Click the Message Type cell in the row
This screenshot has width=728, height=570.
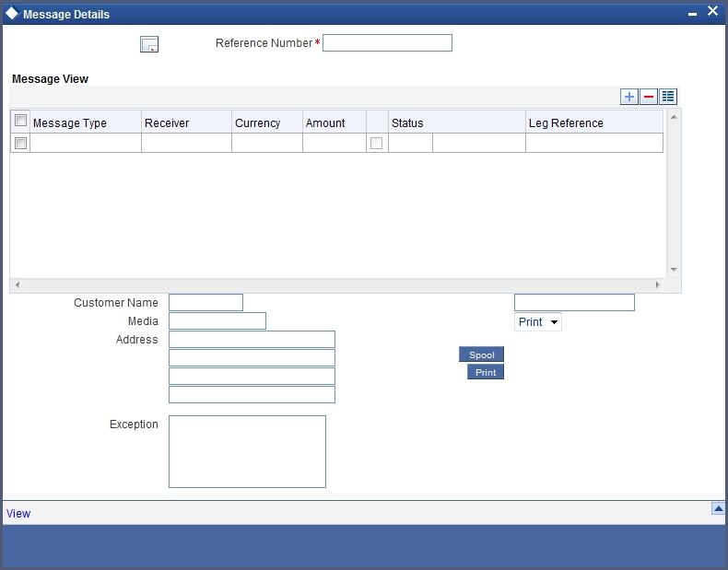[x=86, y=143]
